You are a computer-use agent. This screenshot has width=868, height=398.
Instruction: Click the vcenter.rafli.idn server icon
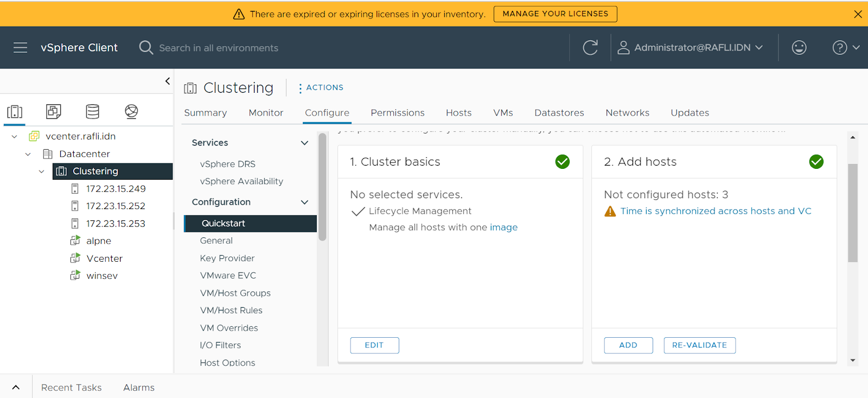click(x=34, y=136)
